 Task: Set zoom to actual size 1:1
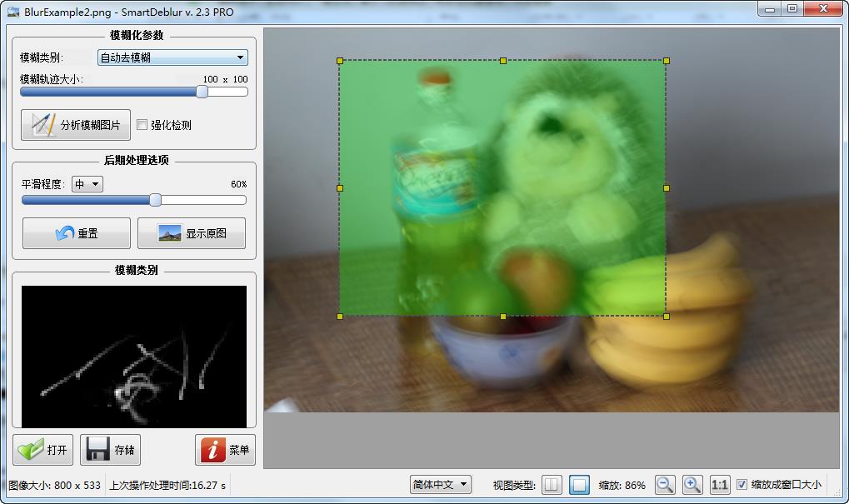point(720,485)
